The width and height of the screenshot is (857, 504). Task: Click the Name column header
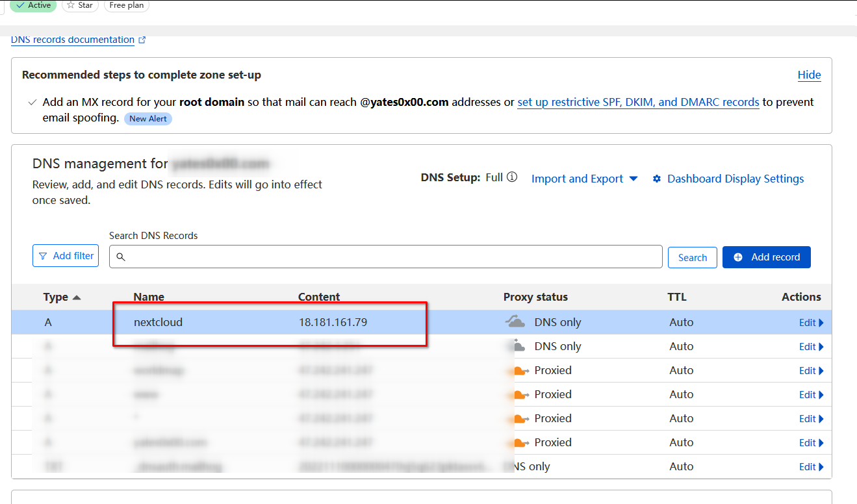tap(149, 297)
